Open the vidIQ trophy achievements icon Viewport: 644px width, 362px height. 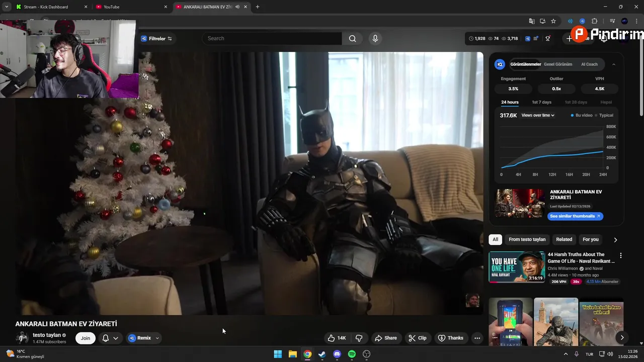[x=548, y=39]
